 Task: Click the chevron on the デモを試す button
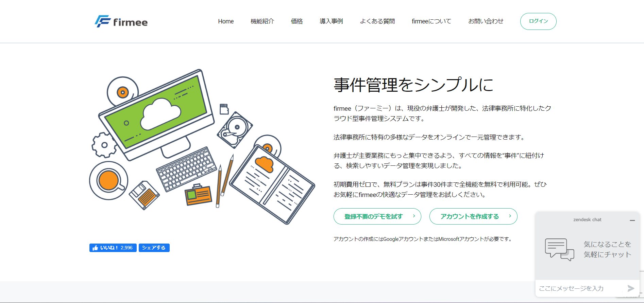[x=414, y=216]
